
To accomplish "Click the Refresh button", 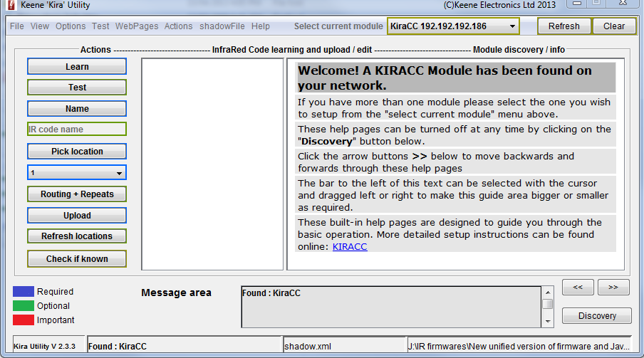I will (x=564, y=26).
